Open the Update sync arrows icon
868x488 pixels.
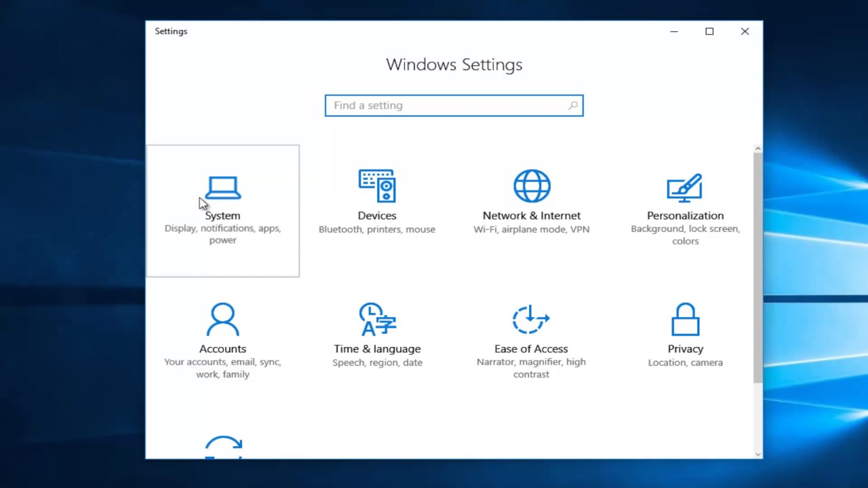click(x=224, y=447)
